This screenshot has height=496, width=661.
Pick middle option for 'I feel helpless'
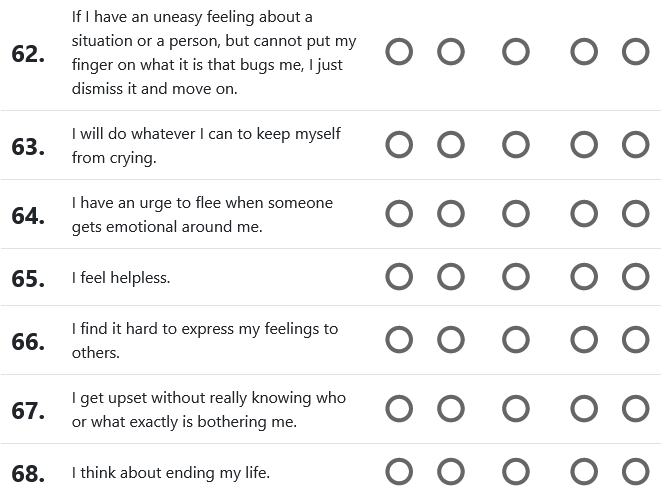516,277
